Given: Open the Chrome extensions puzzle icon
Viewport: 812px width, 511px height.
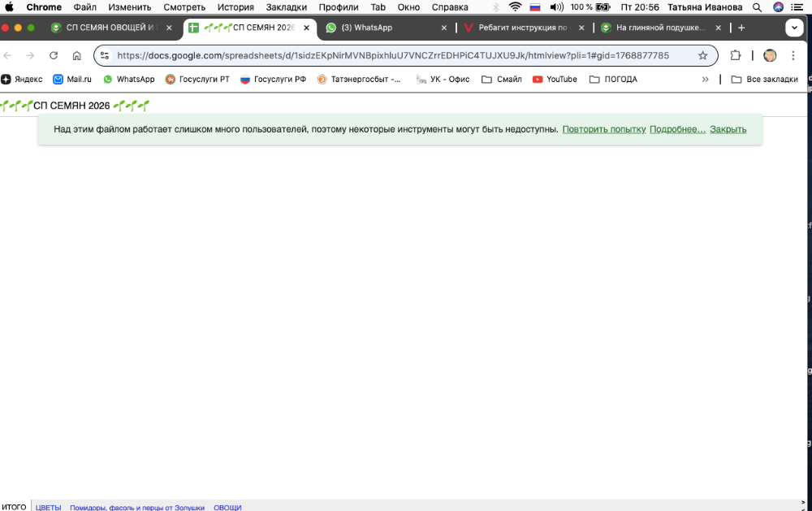Looking at the screenshot, I should (736, 56).
